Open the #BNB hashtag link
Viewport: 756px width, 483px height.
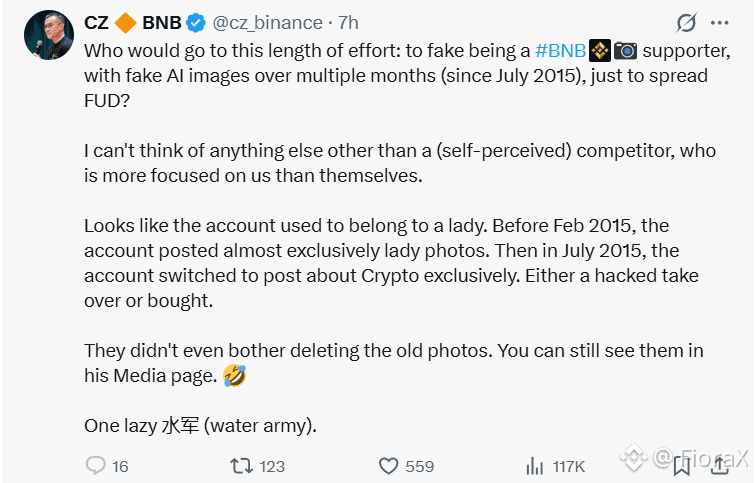click(561, 49)
